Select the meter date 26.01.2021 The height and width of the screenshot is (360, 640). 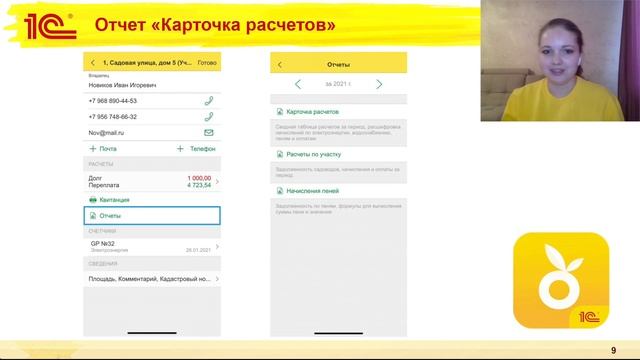pyautogui.click(x=198, y=250)
